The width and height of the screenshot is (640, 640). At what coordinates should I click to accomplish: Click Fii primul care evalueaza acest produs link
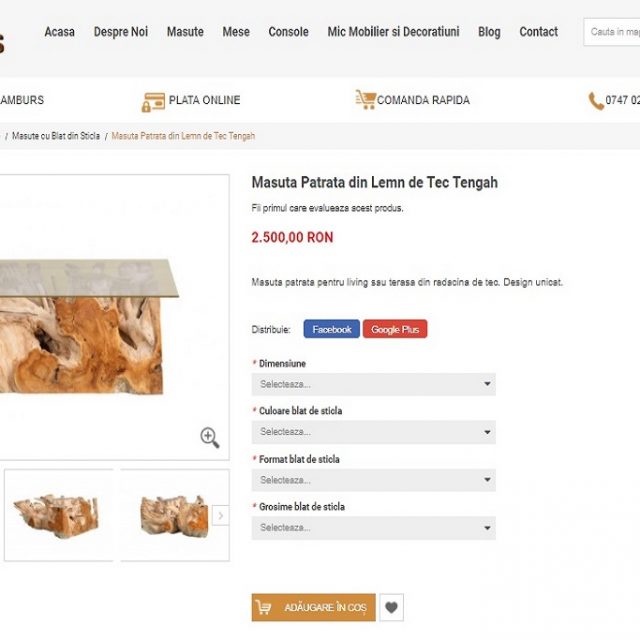click(x=327, y=208)
